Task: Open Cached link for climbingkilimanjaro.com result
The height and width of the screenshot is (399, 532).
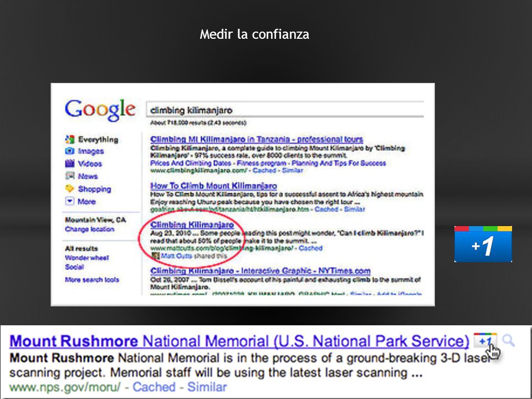Action: [x=264, y=170]
